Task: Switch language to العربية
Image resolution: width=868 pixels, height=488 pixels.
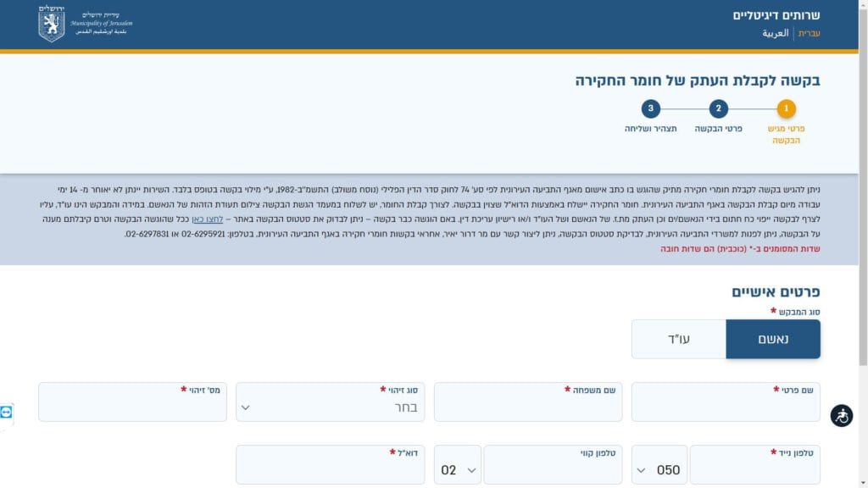Action: pos(775,34)
